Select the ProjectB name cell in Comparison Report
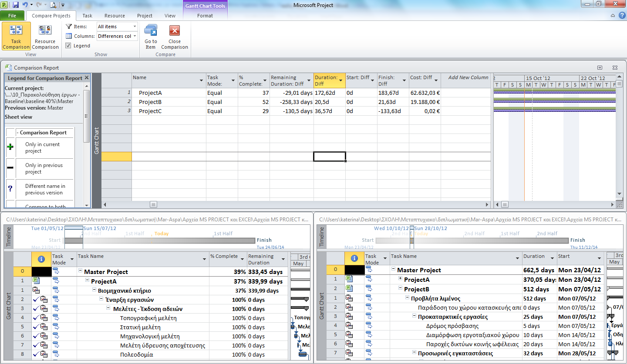Screen dimensions: 627x364 pos(169,102)
